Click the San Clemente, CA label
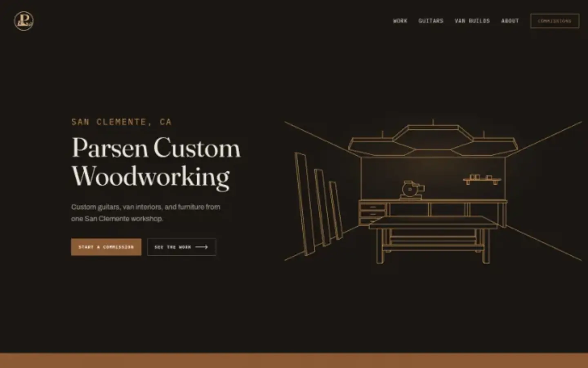 (121, 122)
